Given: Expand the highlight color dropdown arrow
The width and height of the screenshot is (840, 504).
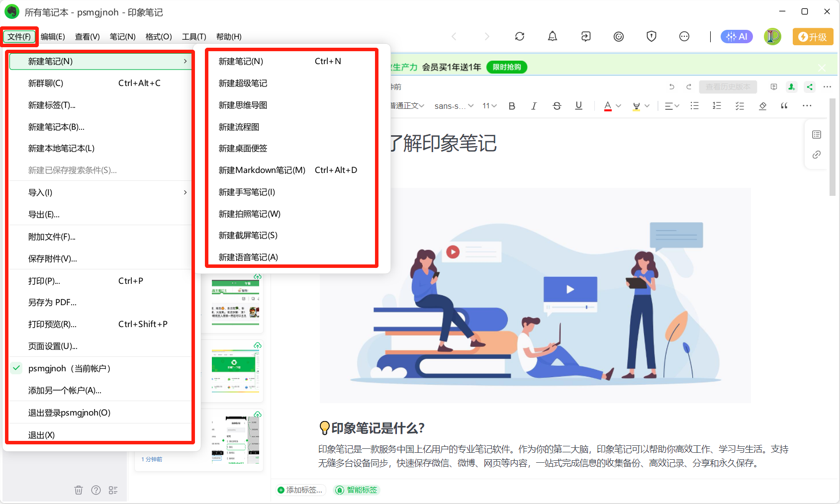Looking at the screenshot, I should [647, 106].
